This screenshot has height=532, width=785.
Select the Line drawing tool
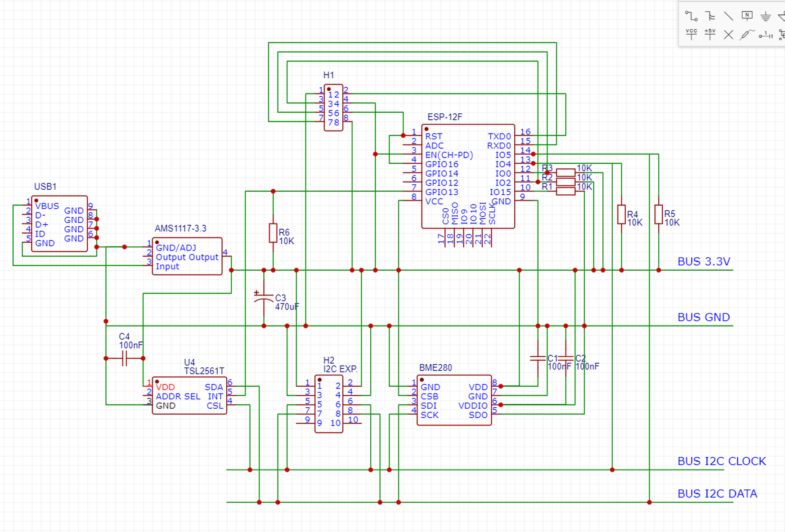tap(728, 16)
